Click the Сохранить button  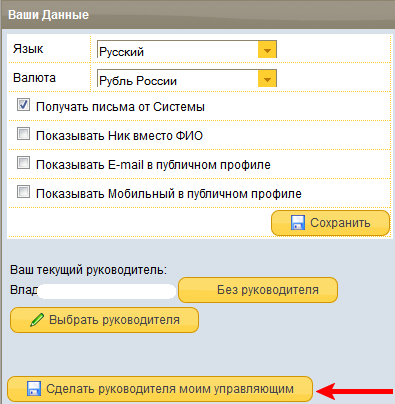[330, 223]
